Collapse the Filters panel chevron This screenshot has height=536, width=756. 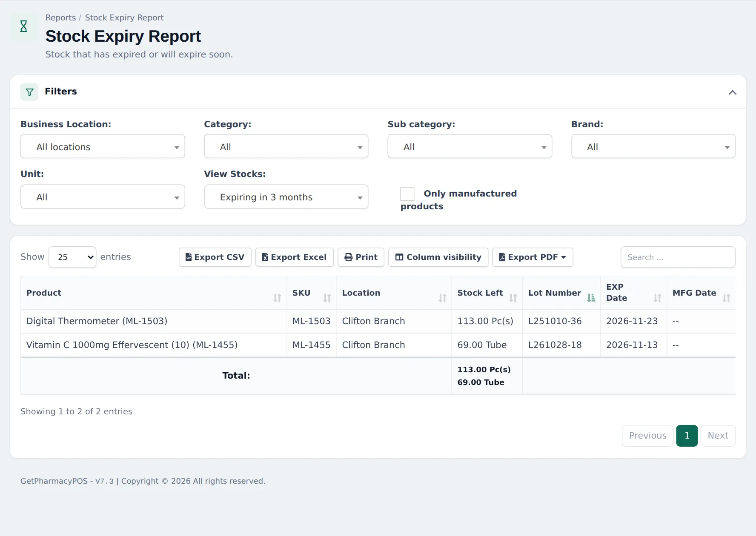point(732,92)
